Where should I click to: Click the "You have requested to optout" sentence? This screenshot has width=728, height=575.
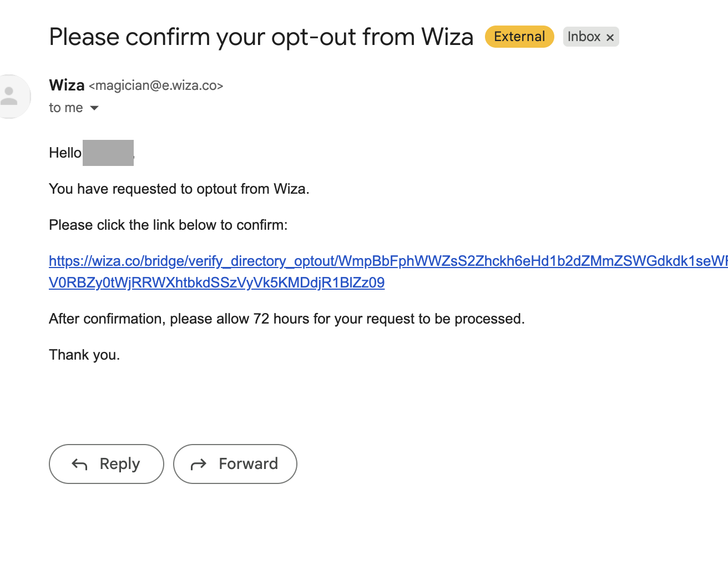tap(179, 189)
